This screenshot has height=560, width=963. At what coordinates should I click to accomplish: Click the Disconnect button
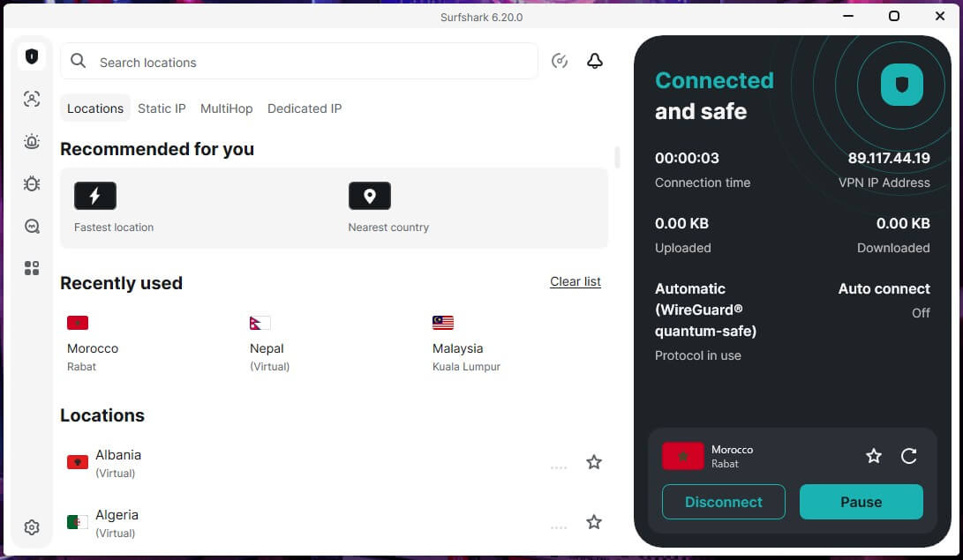pyautogui.click(x=724, y=502)
